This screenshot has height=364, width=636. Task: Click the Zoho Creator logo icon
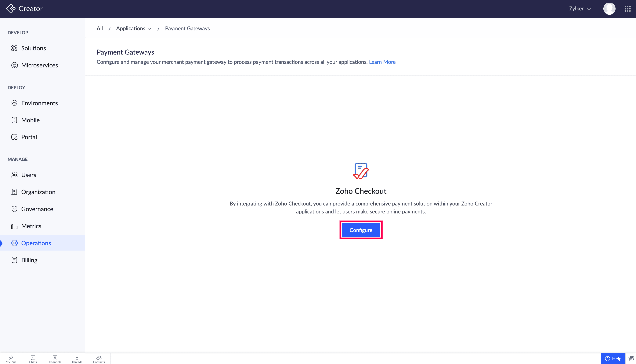pyautogui.click(x=10, y=9)
